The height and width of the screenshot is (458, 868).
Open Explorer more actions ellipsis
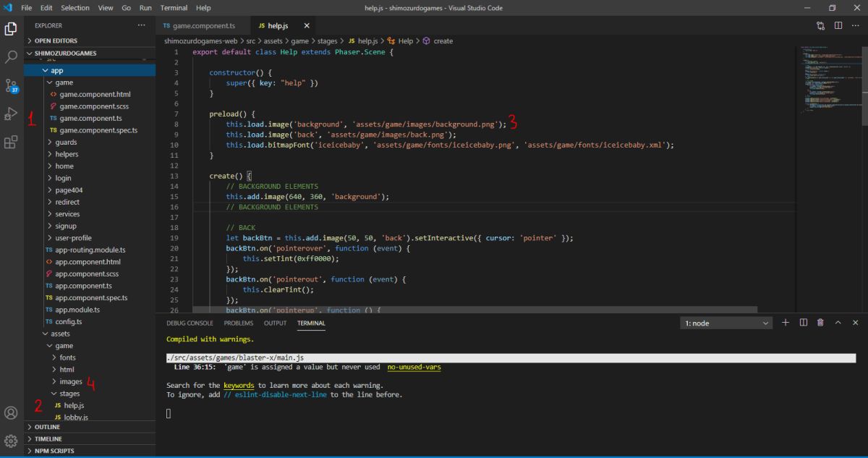point(141,25)
